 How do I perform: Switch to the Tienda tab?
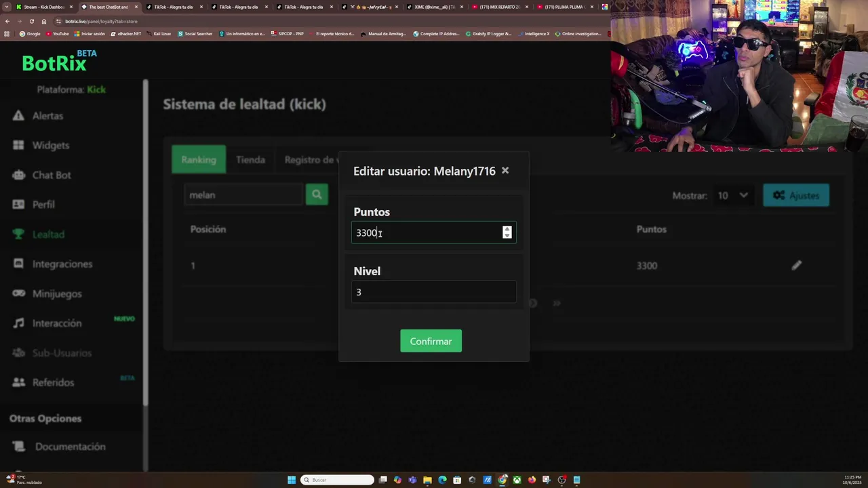coord(250,159)
